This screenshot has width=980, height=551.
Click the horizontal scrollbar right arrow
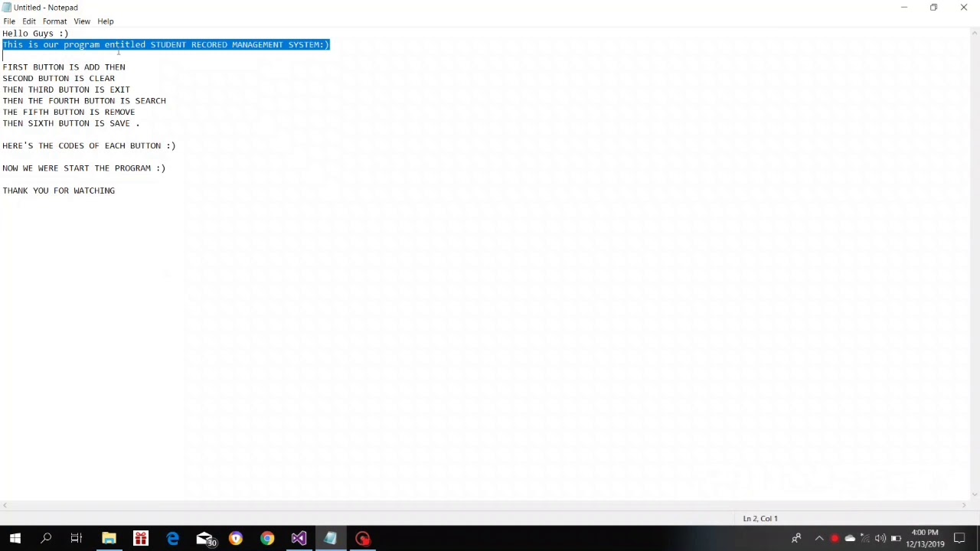coord(962,506)
